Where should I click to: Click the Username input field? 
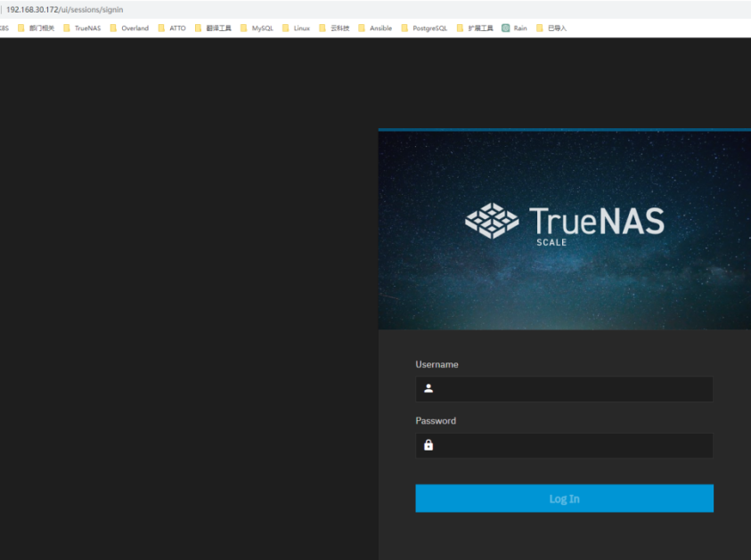pos(564,389)
